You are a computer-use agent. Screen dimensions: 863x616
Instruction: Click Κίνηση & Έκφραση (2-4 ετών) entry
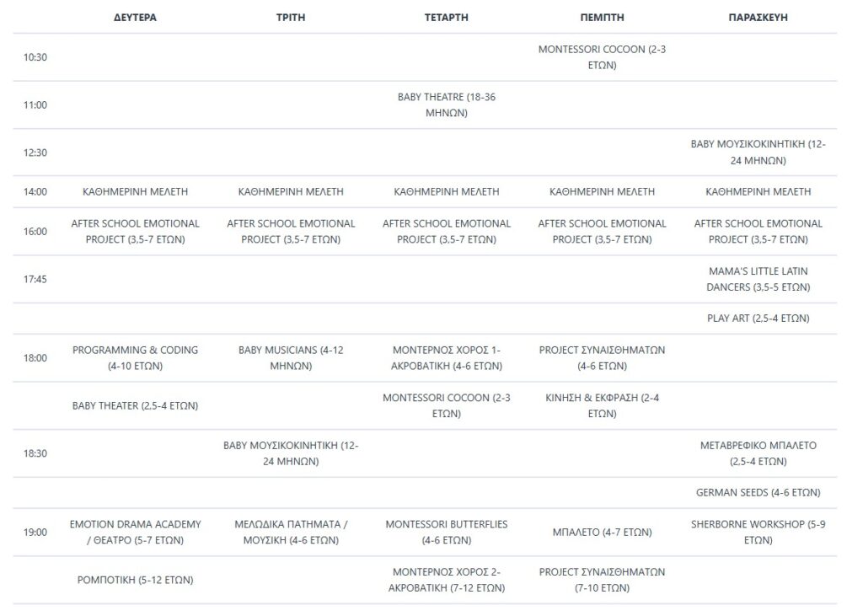[x=602, y=405]
